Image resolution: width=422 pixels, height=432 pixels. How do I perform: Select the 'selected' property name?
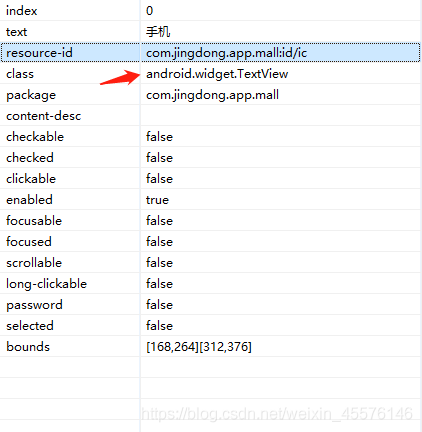[30, 326]
